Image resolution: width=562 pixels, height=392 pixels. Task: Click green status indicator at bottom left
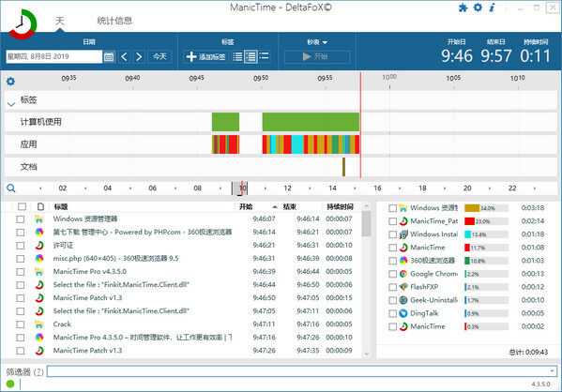(10, 384)
